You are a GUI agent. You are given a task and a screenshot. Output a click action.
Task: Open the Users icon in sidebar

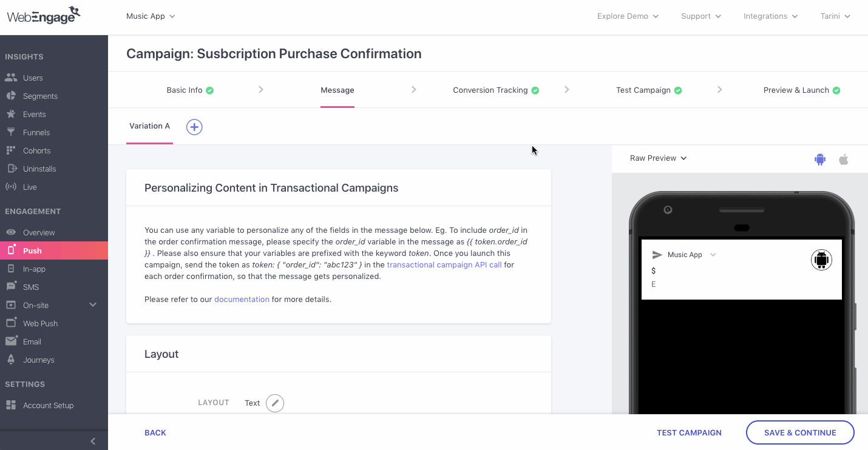tap(11, 78)
